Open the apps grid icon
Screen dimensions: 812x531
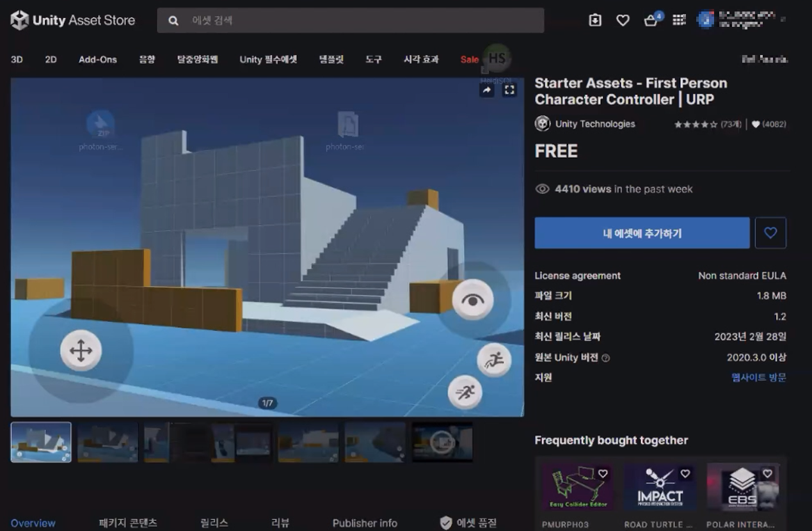pos(679,20)
